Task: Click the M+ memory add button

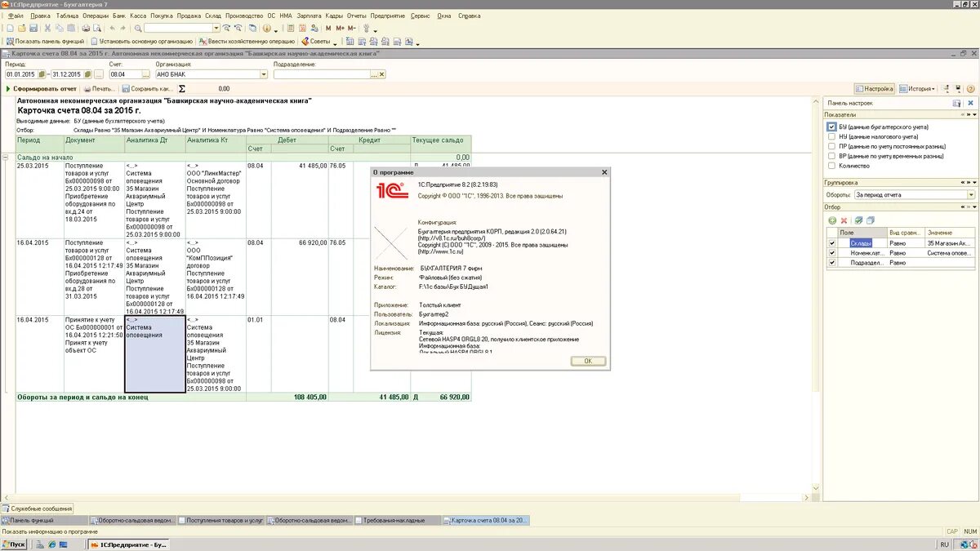Action: point(340,28)
